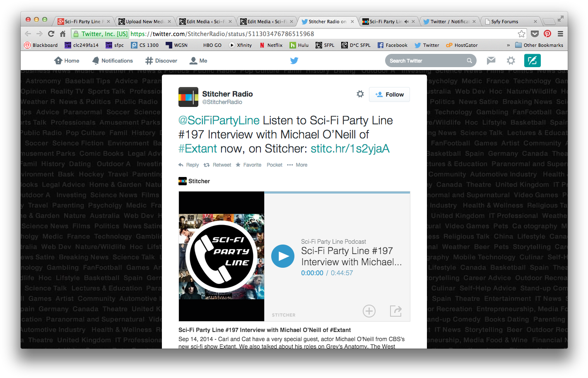588x378 pixels.
Task: Open Twitter Notifications
Action: 112,61
